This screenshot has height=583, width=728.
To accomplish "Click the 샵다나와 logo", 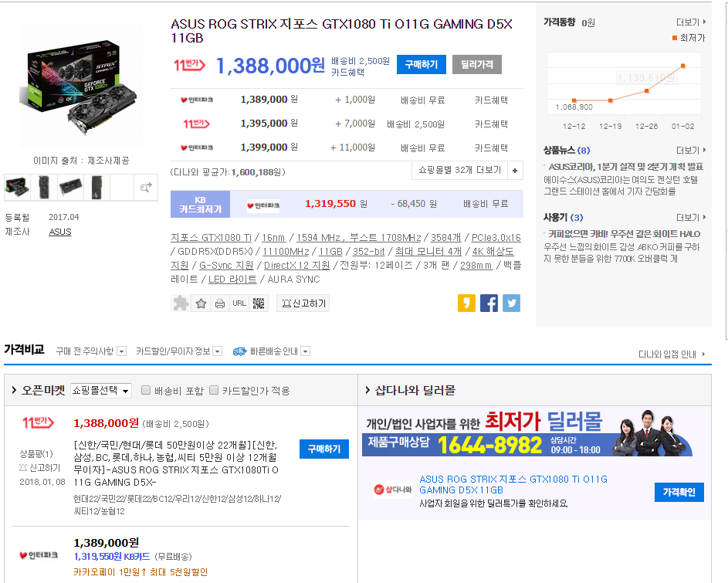I will click(x=393, y=490).
